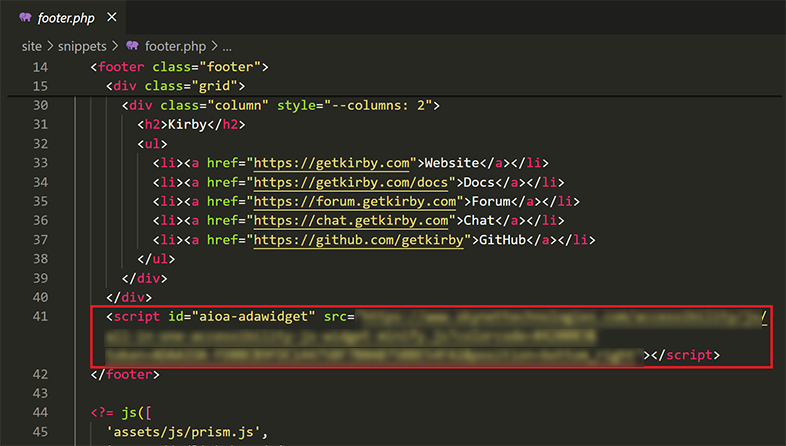Open the https://forum.getkirby.com link
Image resolution: width=786 pixels, height=446 pixels.
click(x=355, y=201)
